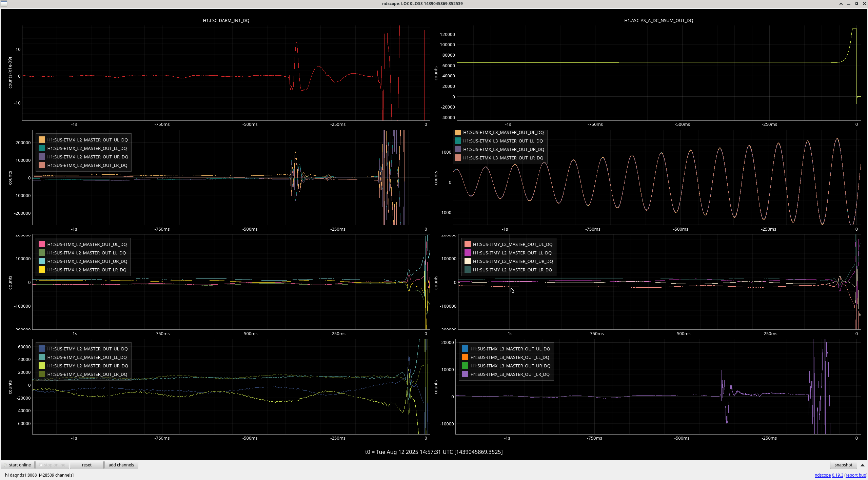Viewport: 868px width, 480px height.
Task: Click the H1:SUS-ETMX_L3_MASTER_OUT_LR_DQ legend label
Action: pos(503,158)
